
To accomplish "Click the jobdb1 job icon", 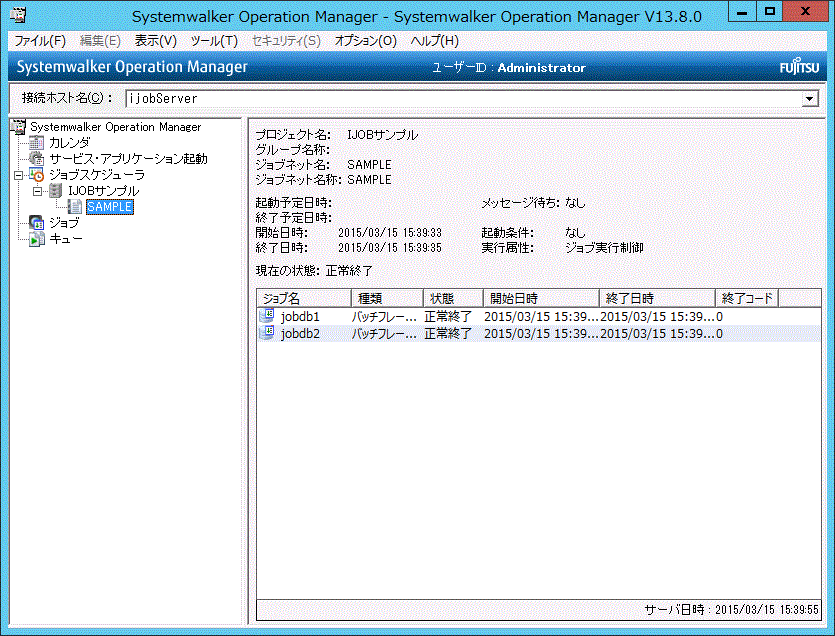I will coord(267,316).
